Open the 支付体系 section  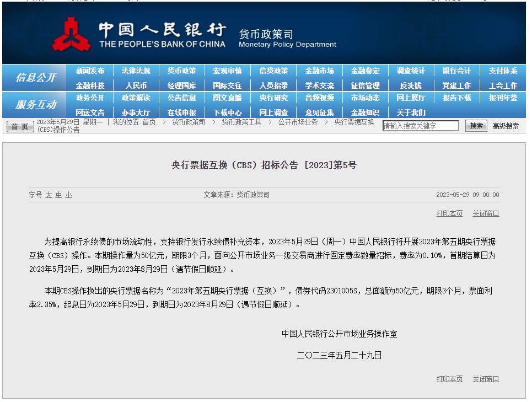pyautogui.click(x=503, y=71)
